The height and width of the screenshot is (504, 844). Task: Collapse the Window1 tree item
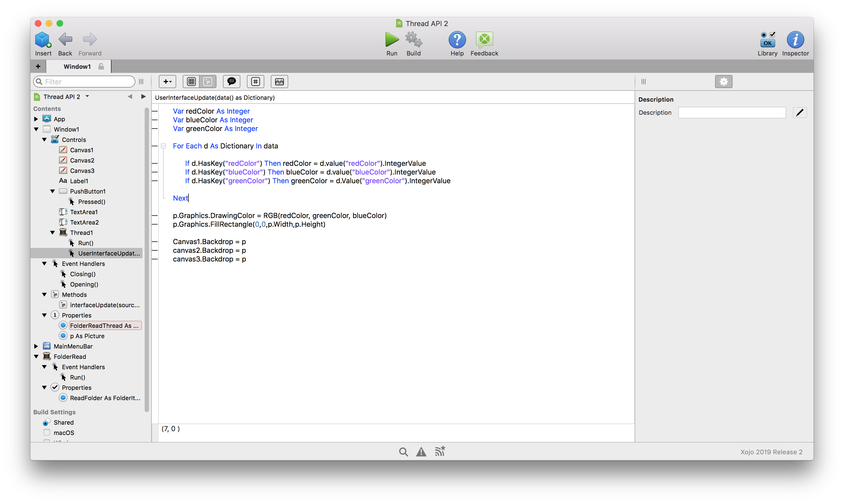(x=36, y=129)
